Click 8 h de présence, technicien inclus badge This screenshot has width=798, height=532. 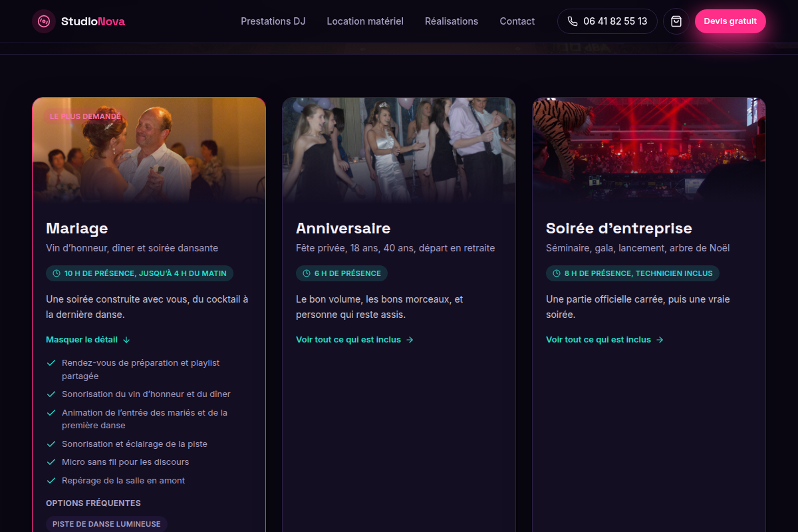[x=632, y=273]
